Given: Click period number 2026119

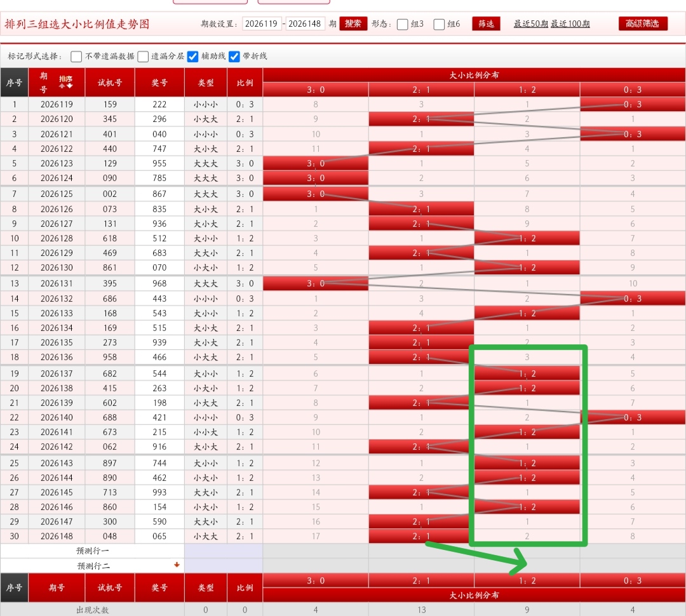Looking at the screenshot, I should pyautogui.click(x=57, y=104).
